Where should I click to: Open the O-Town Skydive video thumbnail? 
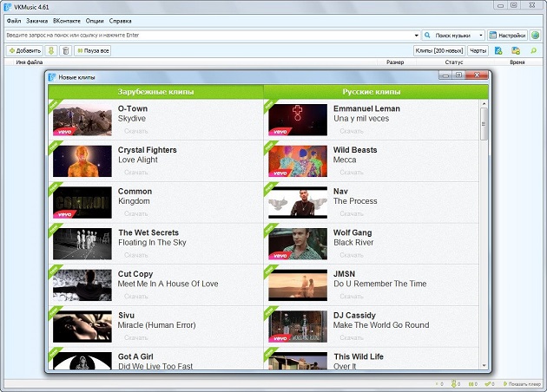(x=82, y=120)
